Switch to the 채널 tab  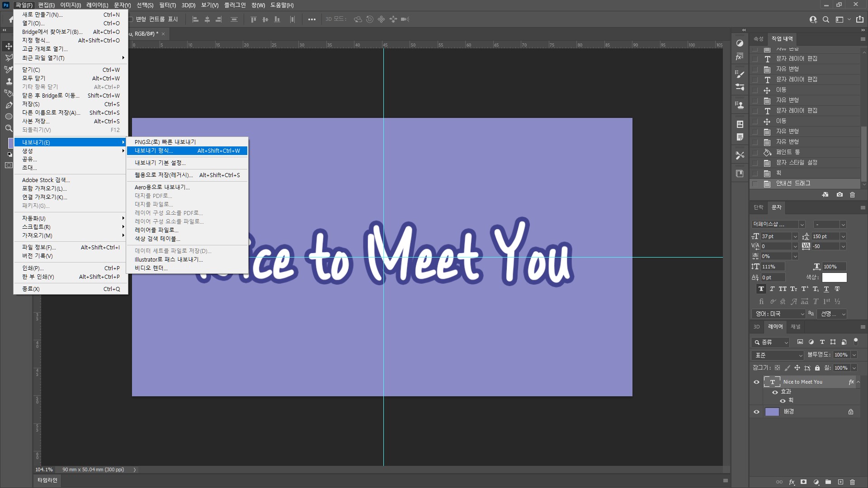coord(795,327)
